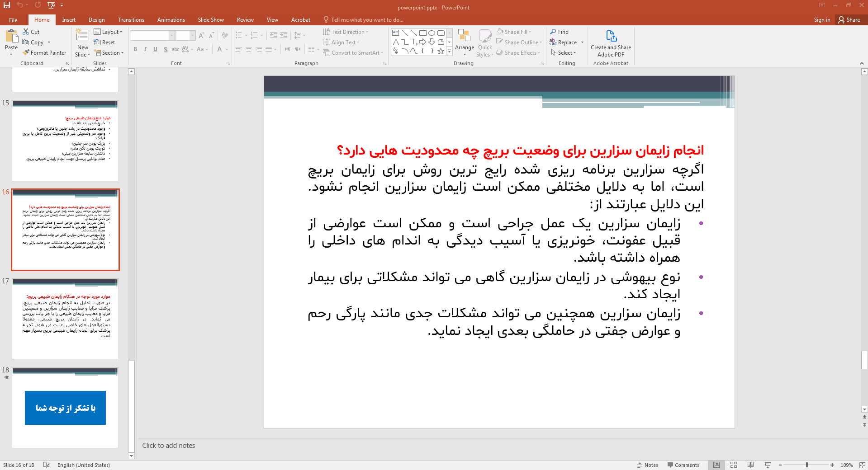Click the Share button

click(849, 20)
